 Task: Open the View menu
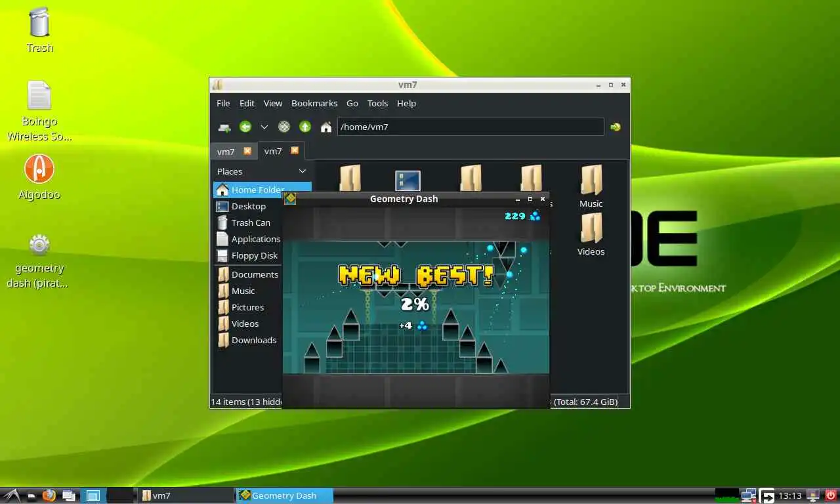point(273,103)
